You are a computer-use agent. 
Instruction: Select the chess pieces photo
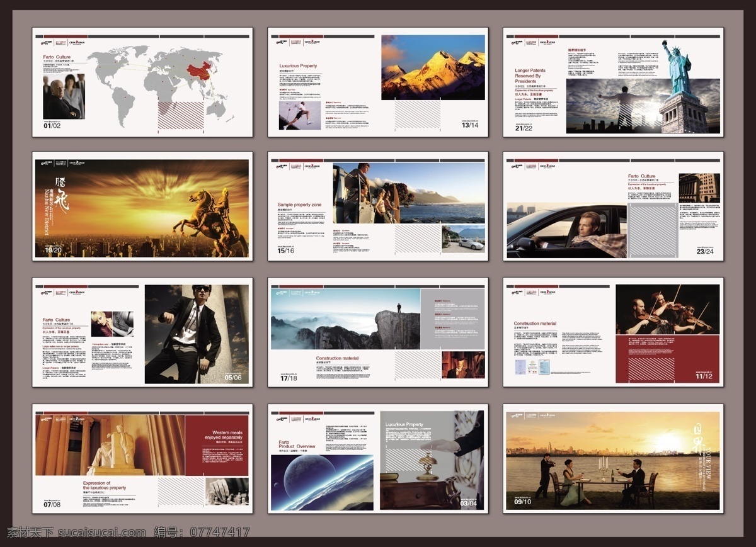(227, 492)
